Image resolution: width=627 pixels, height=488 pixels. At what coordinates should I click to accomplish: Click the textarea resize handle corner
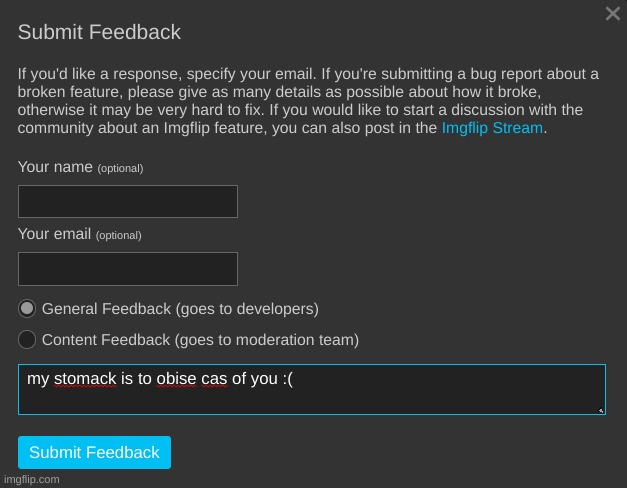[601, 410]
